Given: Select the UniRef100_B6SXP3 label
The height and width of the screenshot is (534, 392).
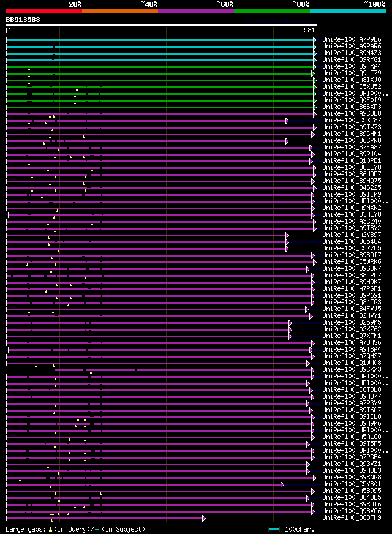Looking at the screenshot, I should (352, 107).
